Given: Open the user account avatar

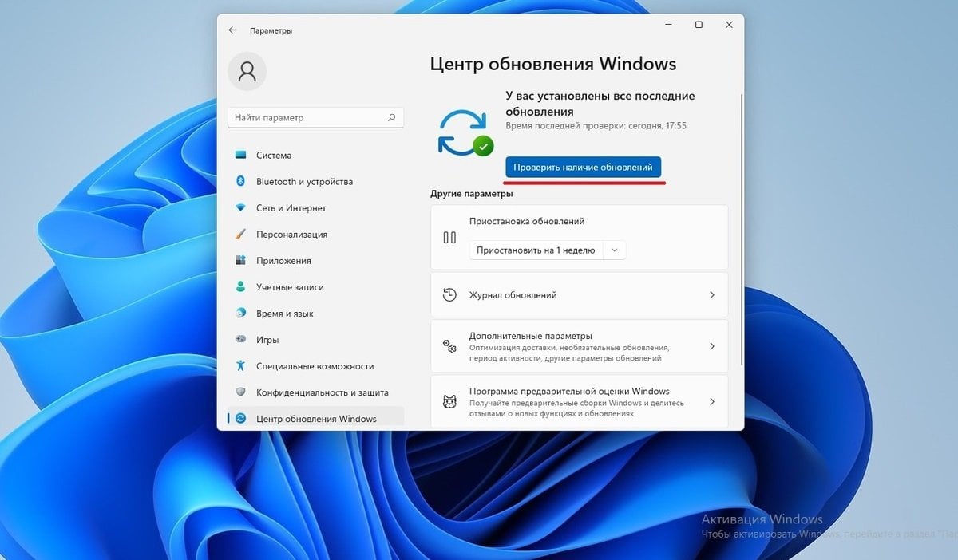Looking at the screenshot, I should tap(247, 71).
